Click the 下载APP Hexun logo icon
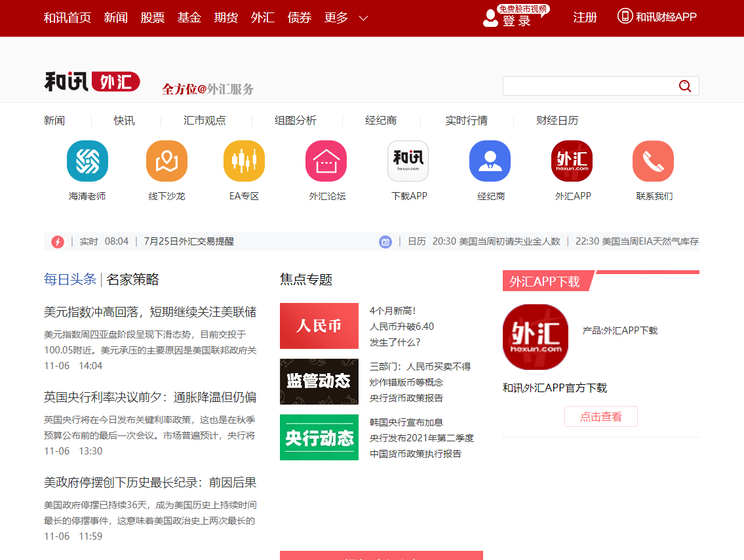744x560 pixels. [x=408, y=161]
